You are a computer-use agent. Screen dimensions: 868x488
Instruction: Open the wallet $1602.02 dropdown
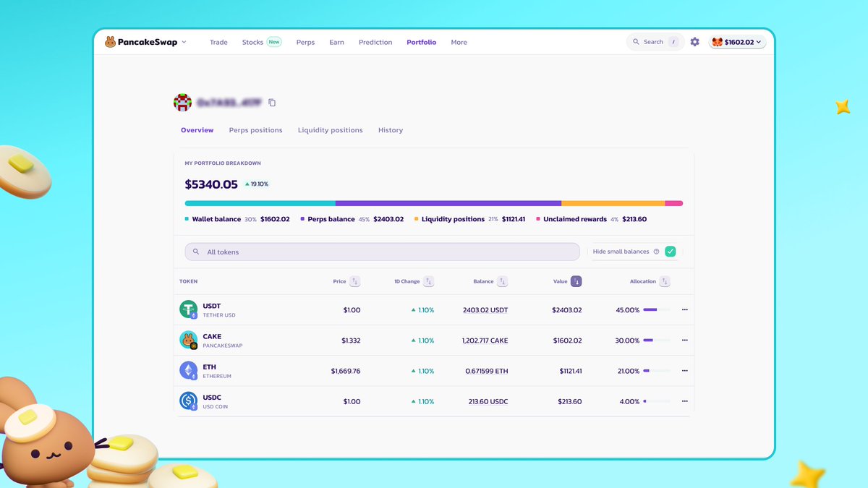click(x=737, y=42)
